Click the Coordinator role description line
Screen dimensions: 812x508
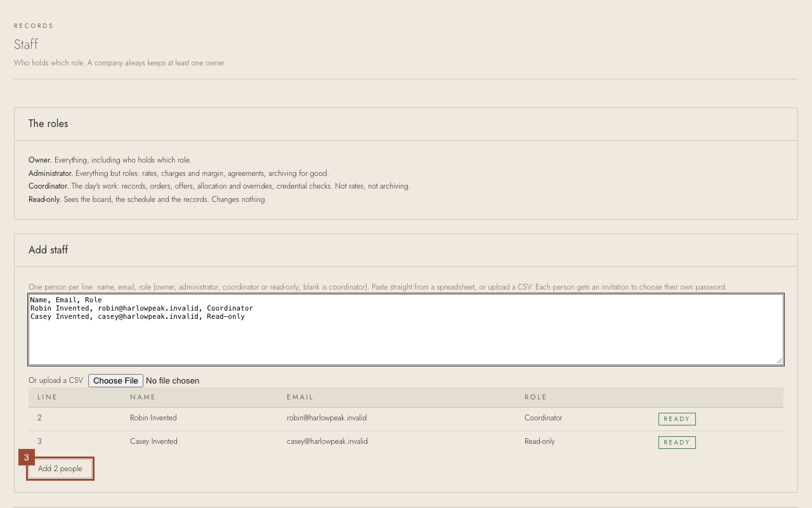pos(219,186)
